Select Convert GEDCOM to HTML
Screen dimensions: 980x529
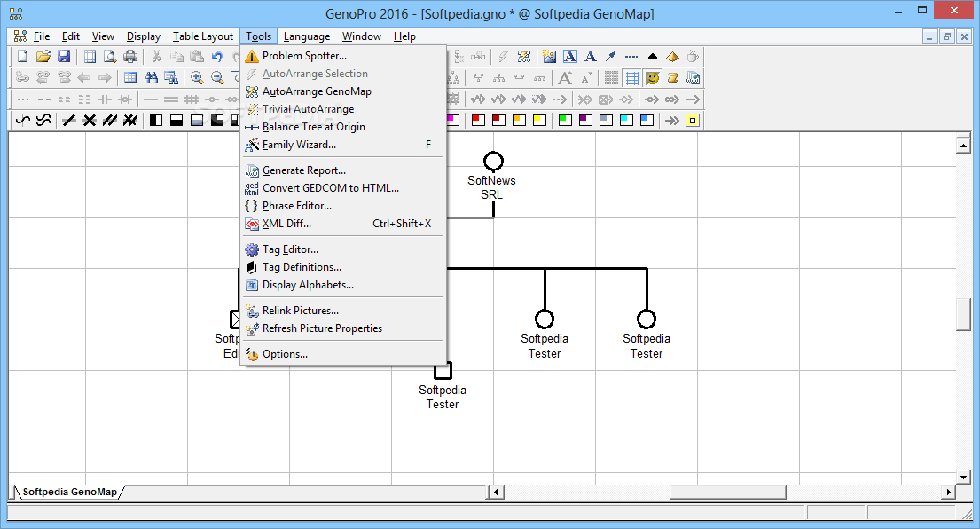tap(343, 187)
